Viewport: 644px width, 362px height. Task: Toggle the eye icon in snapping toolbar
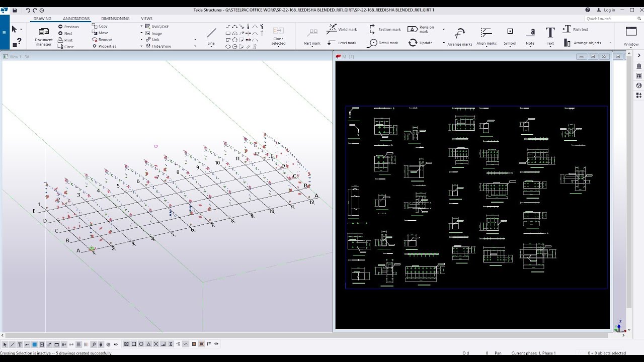[x=216, y=344]
